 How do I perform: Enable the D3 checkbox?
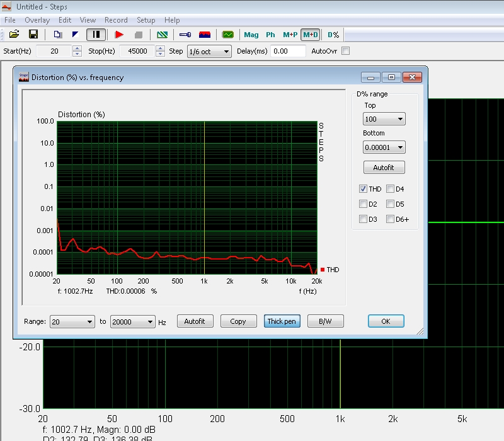pos(364,219)
